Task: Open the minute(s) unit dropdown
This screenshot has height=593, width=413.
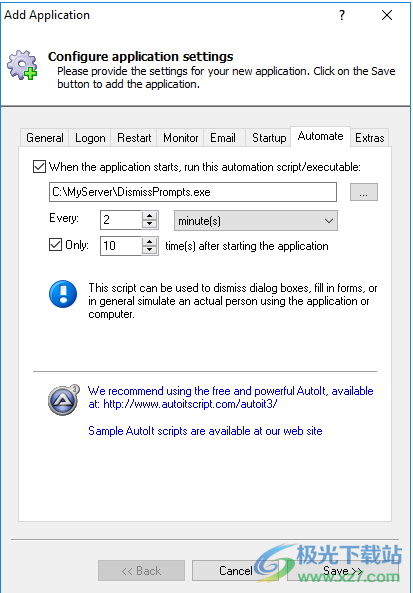Action: point(256,220)
